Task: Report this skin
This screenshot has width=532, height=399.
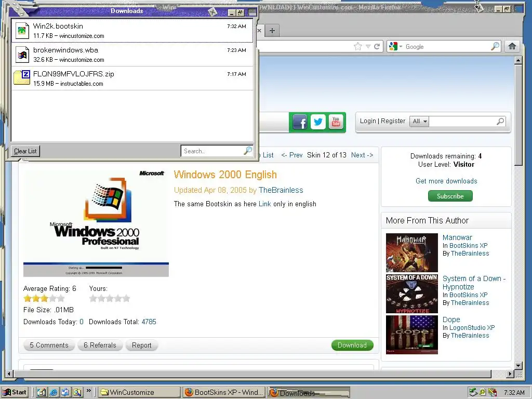Action: (x=141, y=345)
